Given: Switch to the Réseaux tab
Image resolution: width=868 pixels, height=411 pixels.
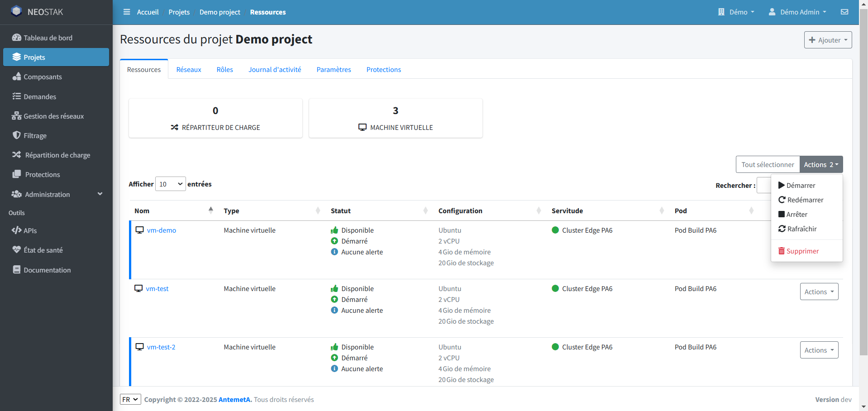Looking at the screenshot, I should click(189, 69).
